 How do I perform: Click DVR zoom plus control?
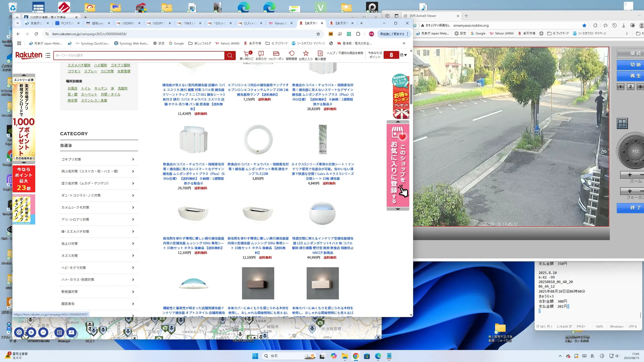pos(630,175)
